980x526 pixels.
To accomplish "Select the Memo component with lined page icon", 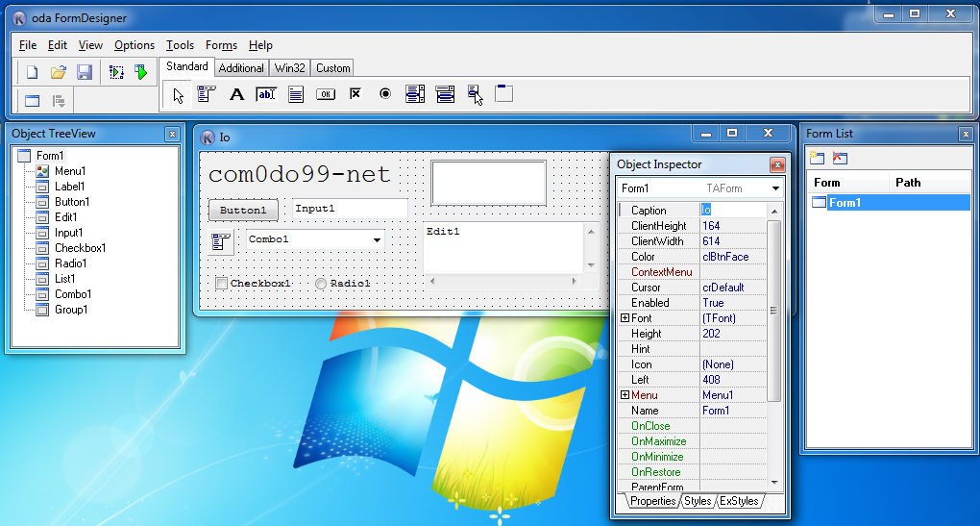I will point(296,94).
